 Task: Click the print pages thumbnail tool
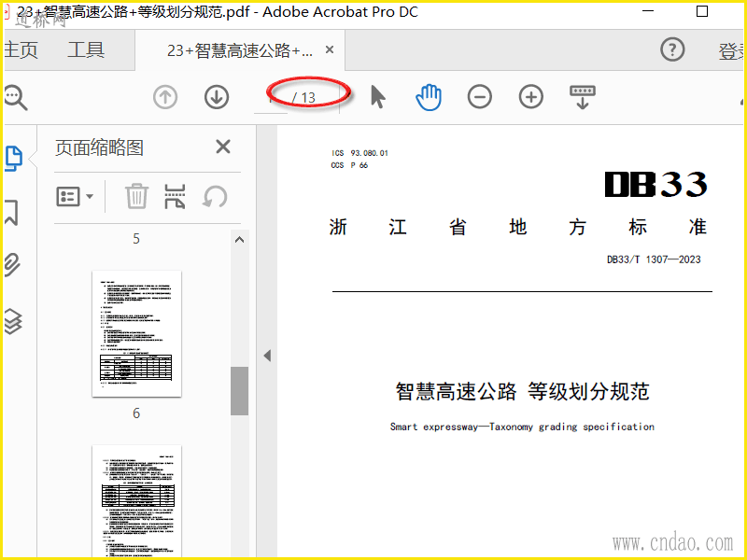175,197
